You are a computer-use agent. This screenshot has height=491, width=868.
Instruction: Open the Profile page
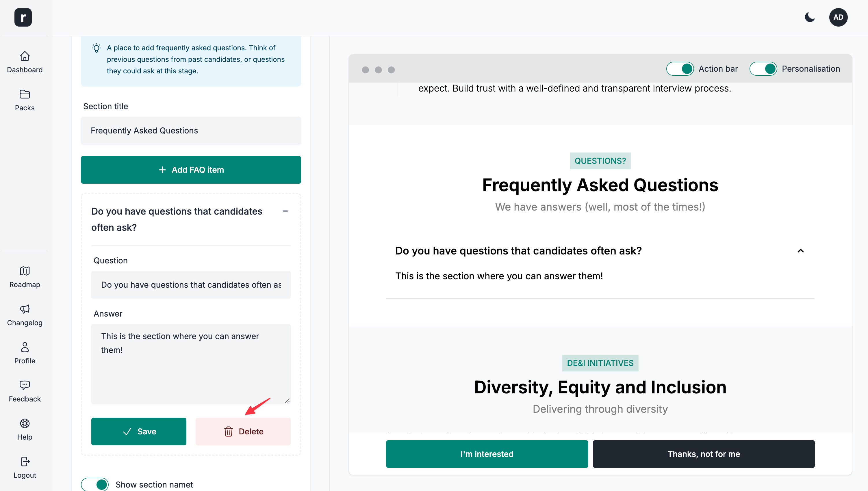[25, 353]
